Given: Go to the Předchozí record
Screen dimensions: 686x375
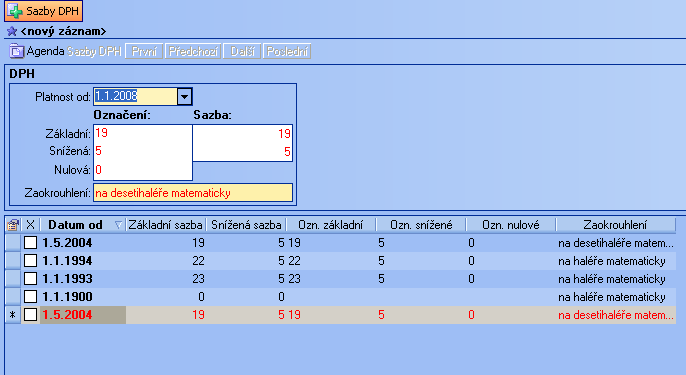Looking at the screenshot, I should (193, 51).
